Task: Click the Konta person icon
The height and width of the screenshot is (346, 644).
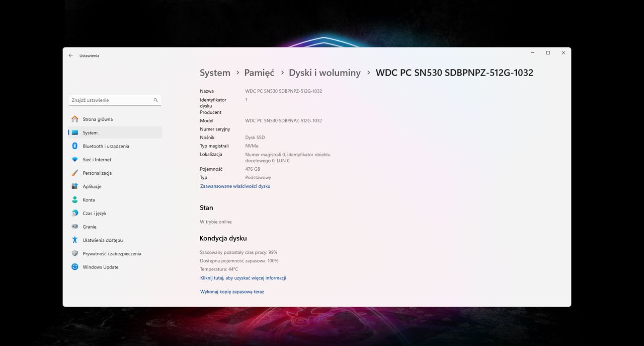Action: click(75, 200)
